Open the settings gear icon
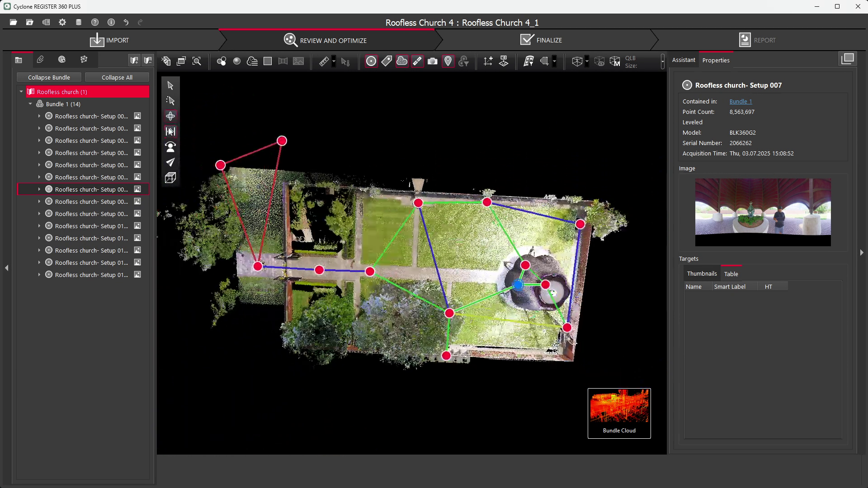The image size is (868, 488). pyautogui.click(x=62, y=22)
